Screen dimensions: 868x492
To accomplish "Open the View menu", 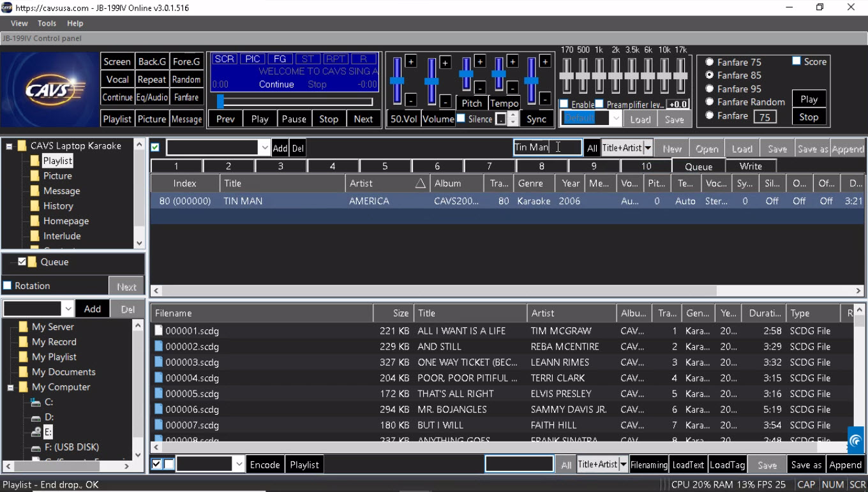I will pos(19,23).
